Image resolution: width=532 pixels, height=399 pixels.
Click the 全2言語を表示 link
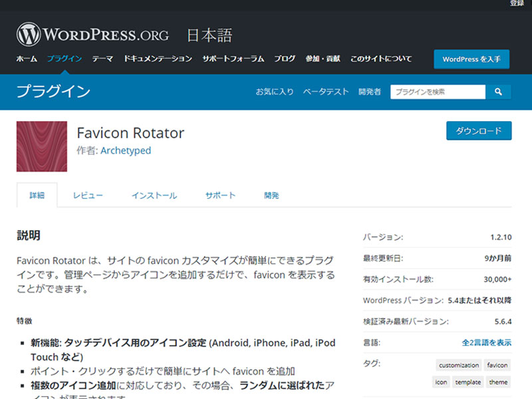click(486, 342)
